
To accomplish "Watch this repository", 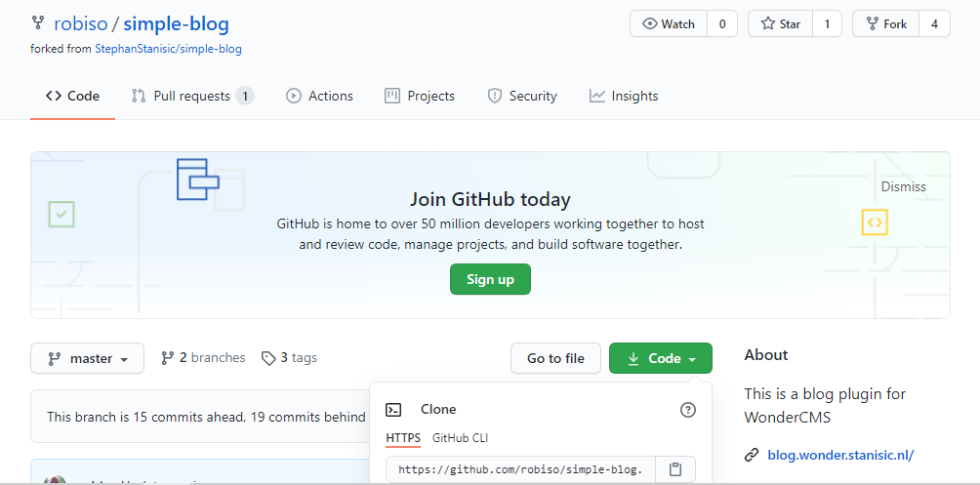I will 669,24.
